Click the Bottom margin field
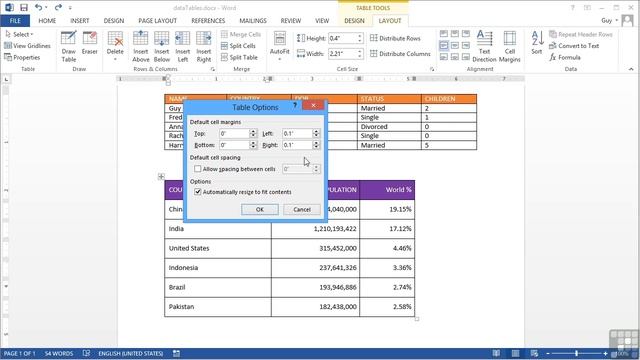 [234, 145]
